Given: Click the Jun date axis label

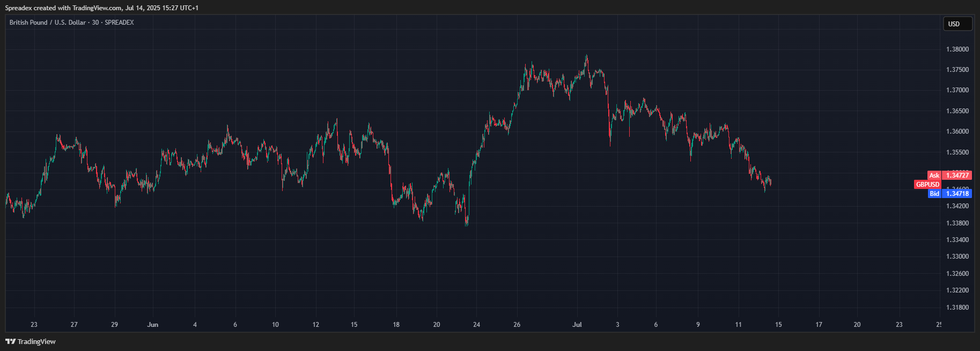Looking at the screenshot, I should pos(153,325).
